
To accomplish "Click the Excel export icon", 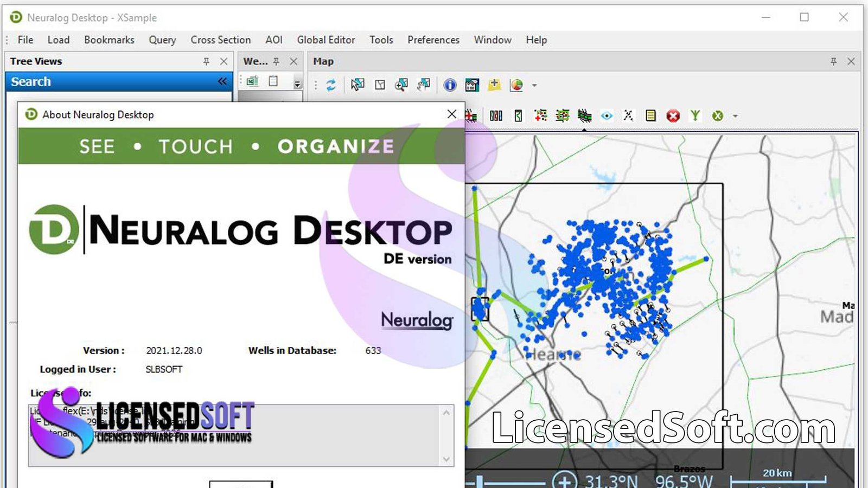I will [252, 81].
